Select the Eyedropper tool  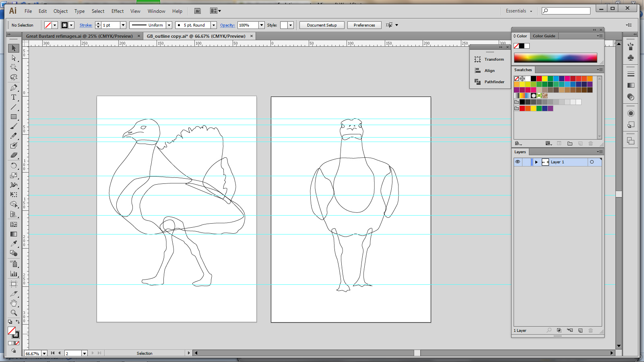pyautogui.click(x=14, y=244)
